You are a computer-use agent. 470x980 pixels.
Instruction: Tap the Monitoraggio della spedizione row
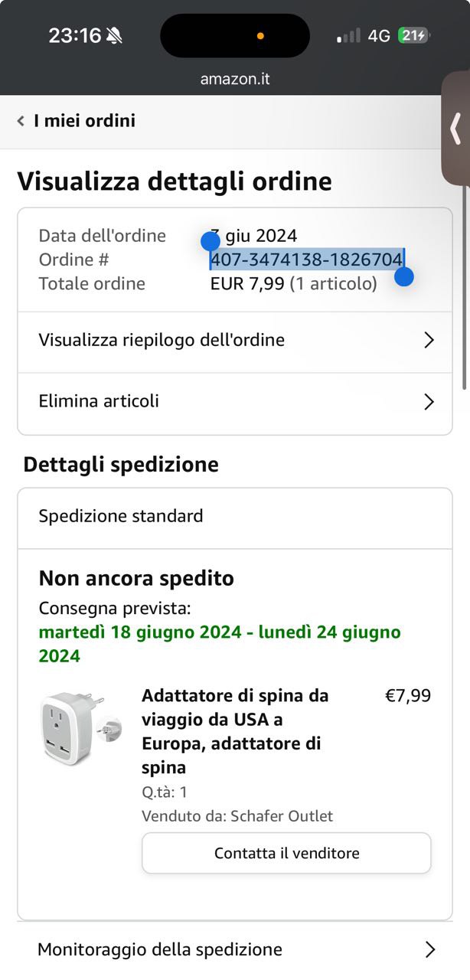235,950
